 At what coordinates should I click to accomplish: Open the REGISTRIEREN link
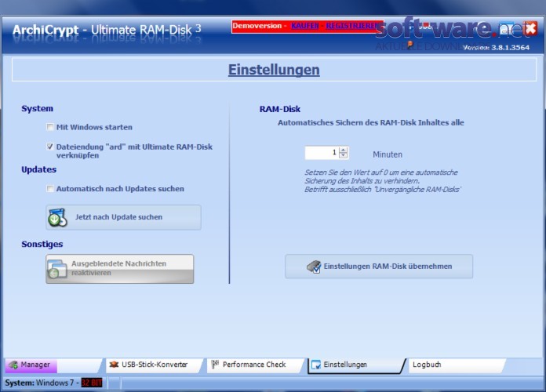click(x=352, y=26)
